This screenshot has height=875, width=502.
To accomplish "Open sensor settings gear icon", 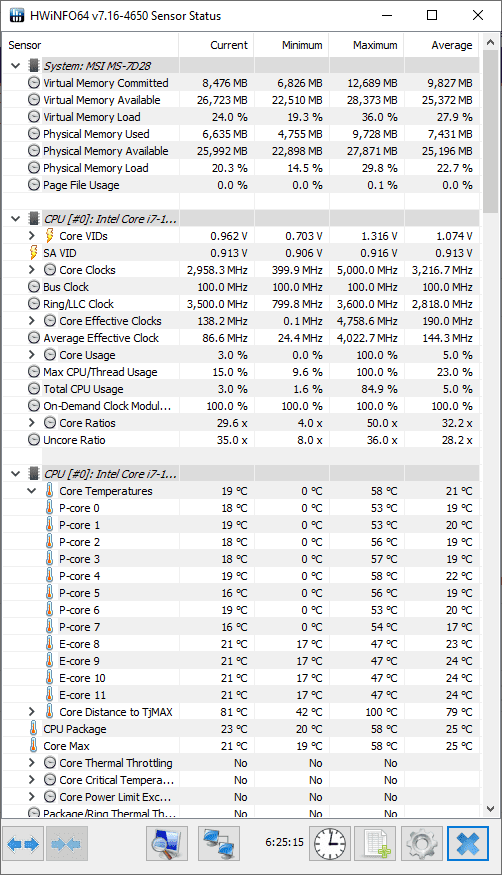I will [422, 844].
